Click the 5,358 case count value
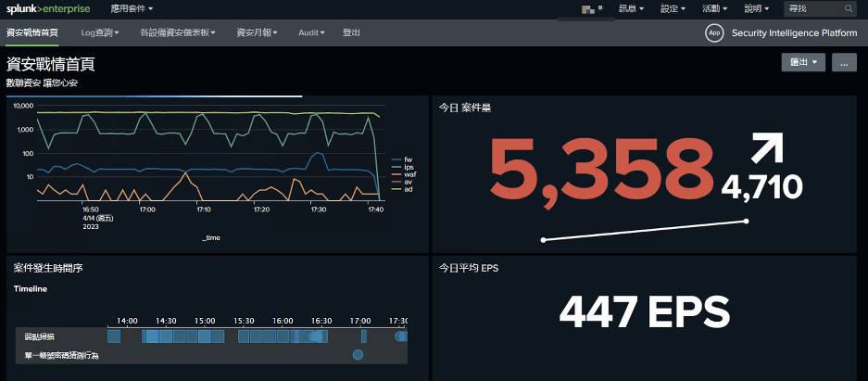The height and width of the screenshot is (381, 868). [x=602, y=171]
